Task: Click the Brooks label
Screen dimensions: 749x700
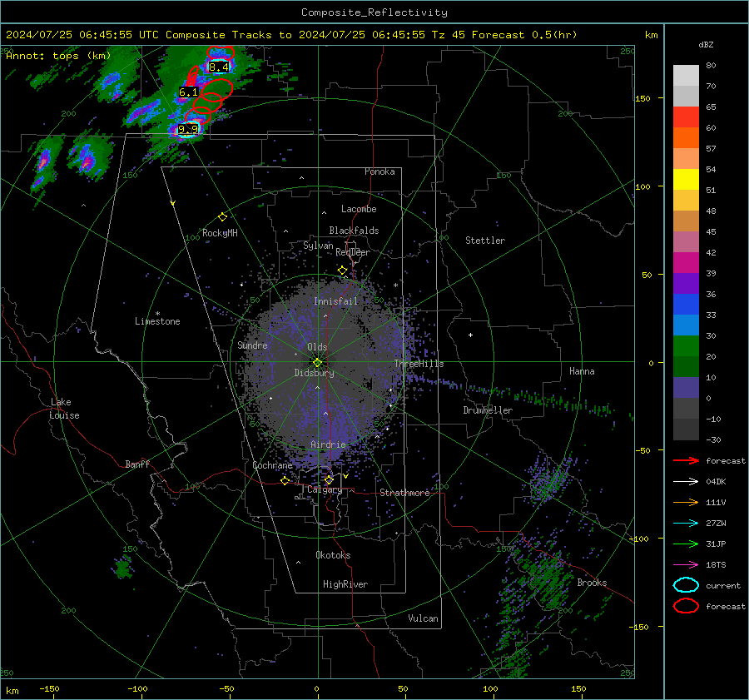Action: coord(592,583)
